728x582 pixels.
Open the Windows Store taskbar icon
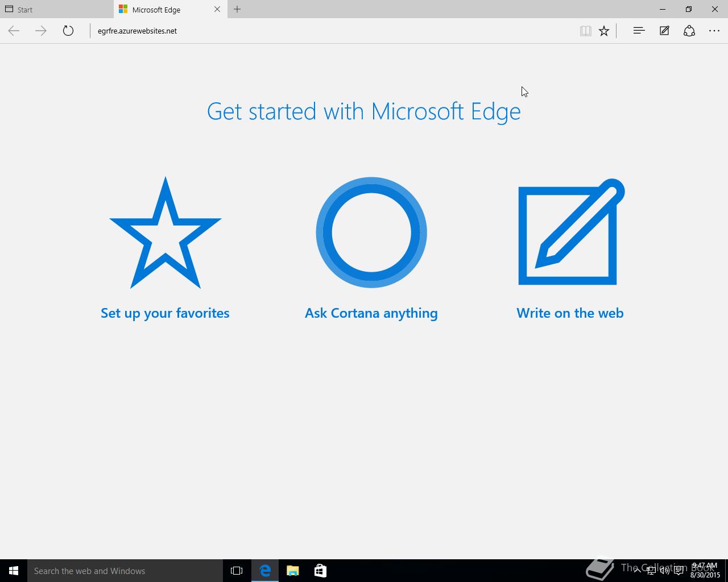(x=320, y=571)
